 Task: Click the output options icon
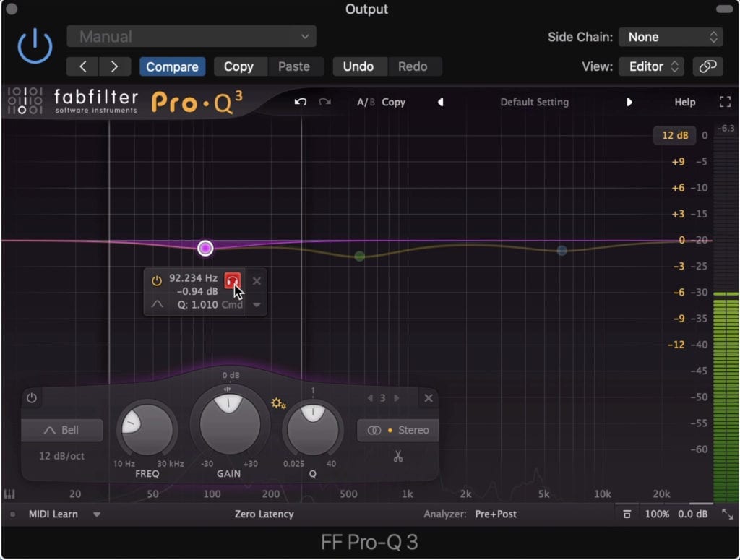pos(627,514)
